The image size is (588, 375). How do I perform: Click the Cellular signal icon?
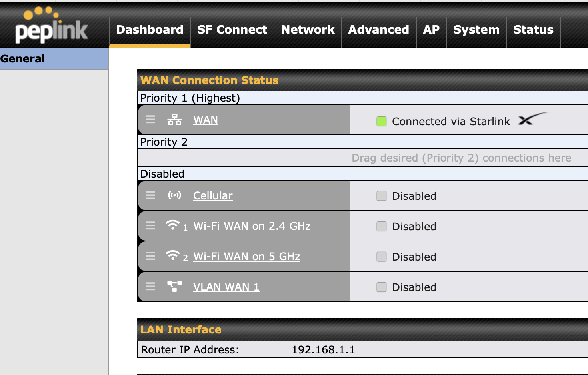(x=174, y=195)
